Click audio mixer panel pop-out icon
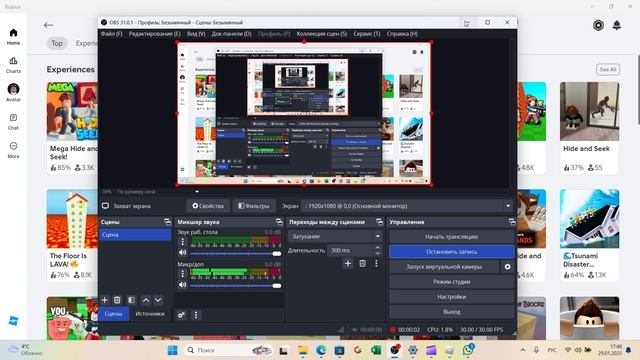Viewport: 640px width, 360px height. click(x=279, y=222)
